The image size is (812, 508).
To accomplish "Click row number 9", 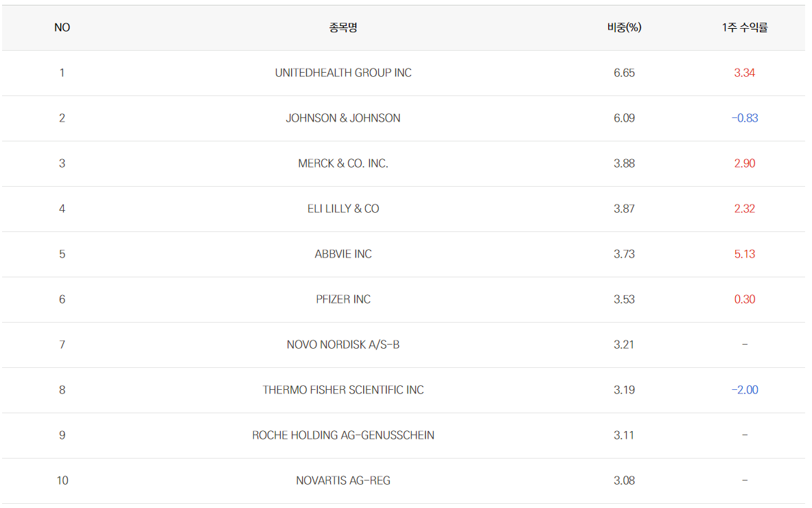I will [62, 435].
